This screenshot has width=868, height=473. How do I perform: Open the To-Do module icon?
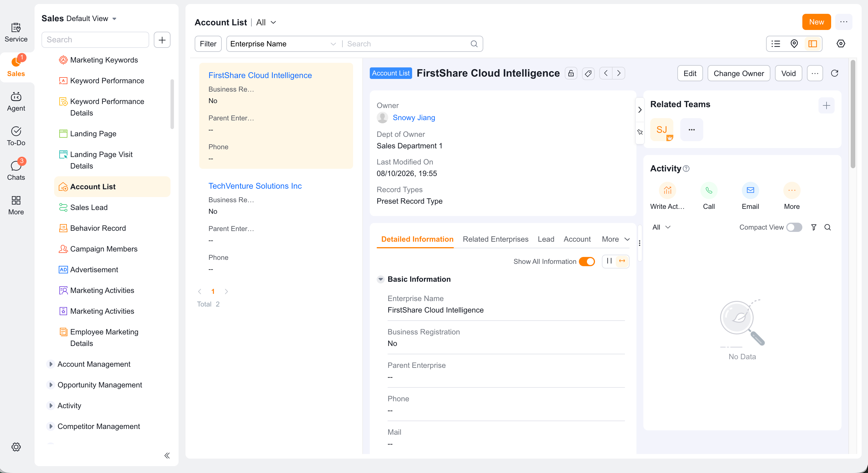[x=16, y=136]
